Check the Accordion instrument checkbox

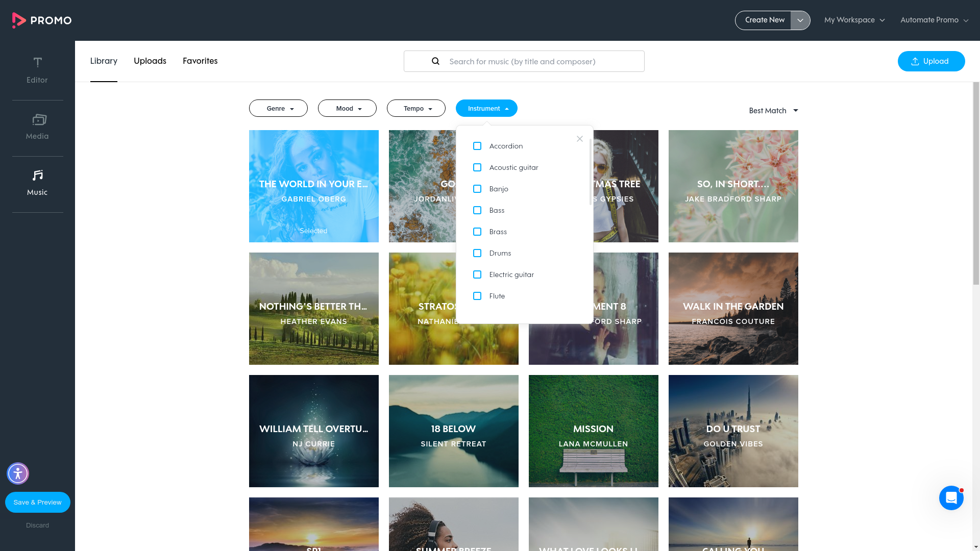477,146
